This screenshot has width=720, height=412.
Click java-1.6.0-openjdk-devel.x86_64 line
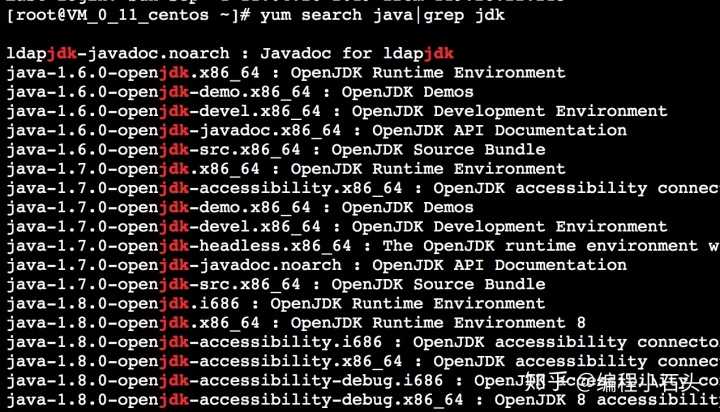point(337,111)
